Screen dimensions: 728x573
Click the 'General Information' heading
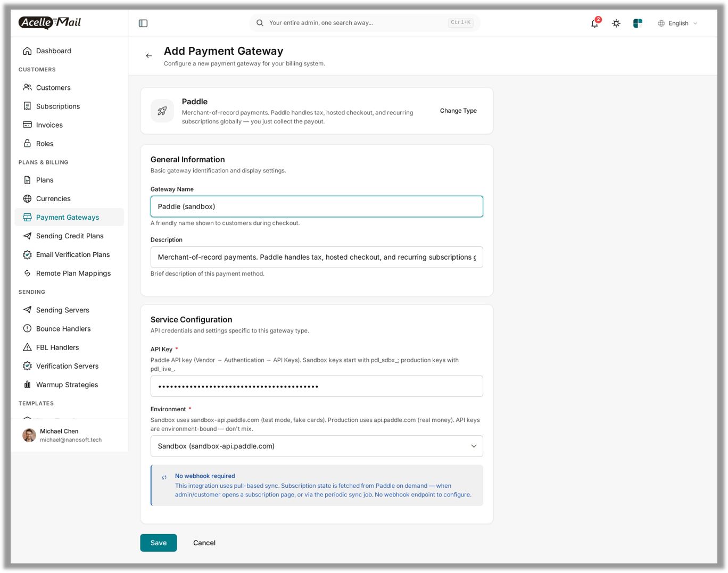187,160
